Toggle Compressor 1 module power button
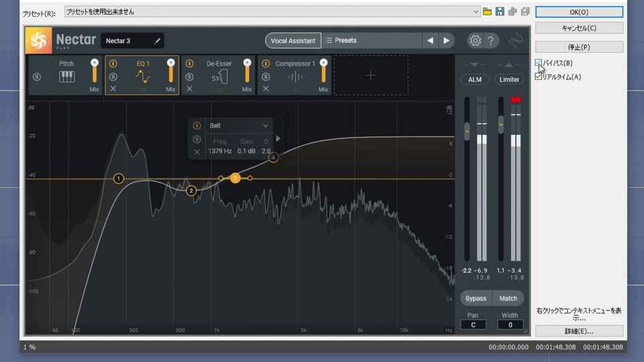 (266, 64)
